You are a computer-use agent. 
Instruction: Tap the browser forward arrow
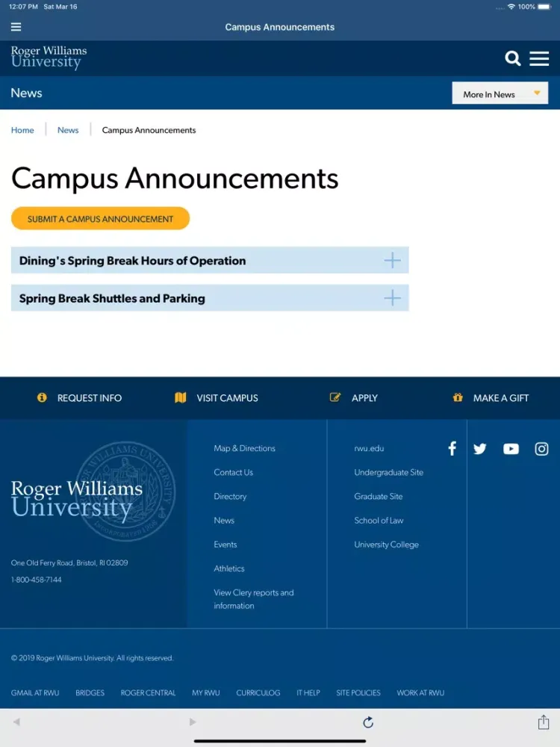(x=193, y=722)
